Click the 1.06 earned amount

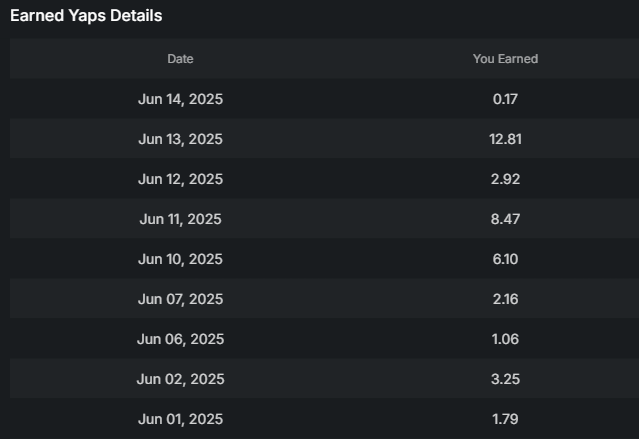[505, 339]
